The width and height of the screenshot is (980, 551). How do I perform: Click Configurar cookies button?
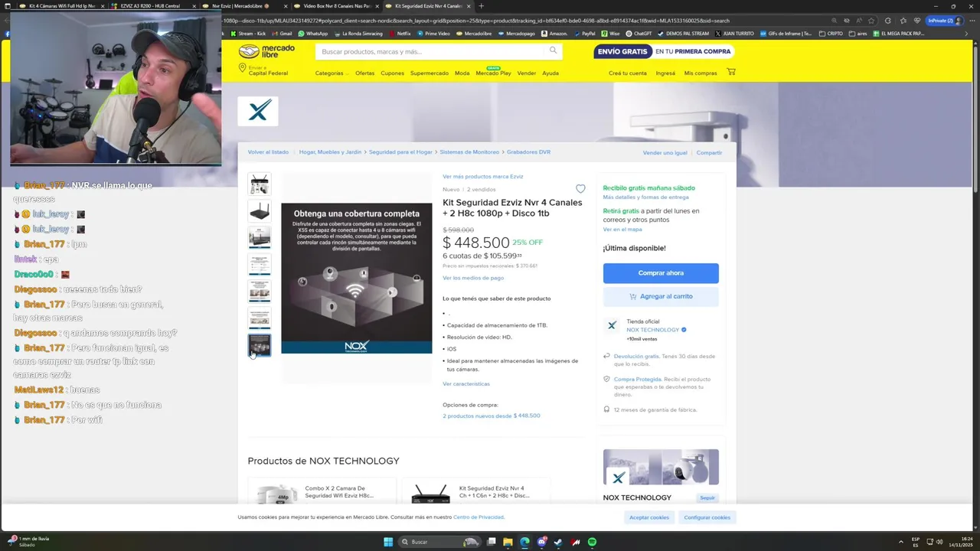point(707,517)
